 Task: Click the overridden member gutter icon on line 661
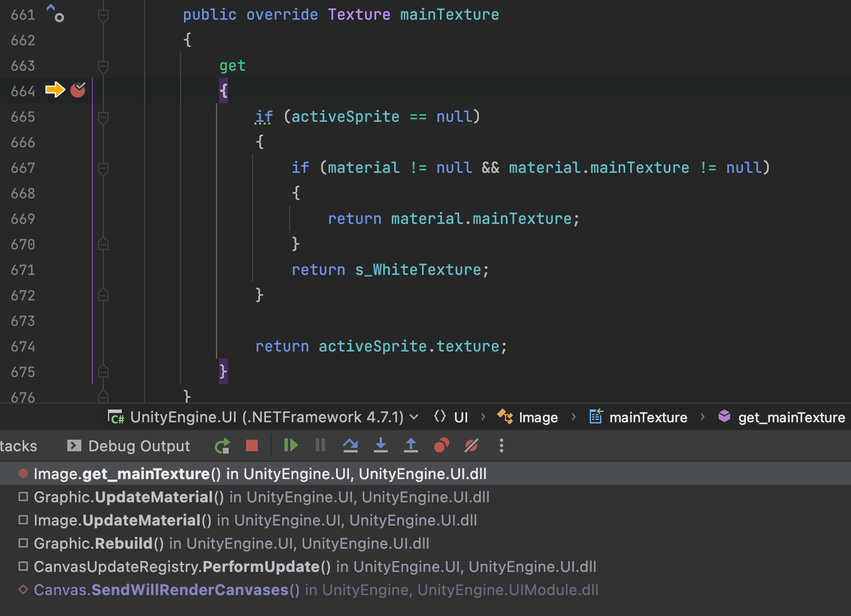pyautogui.click(x=55, y=13)
